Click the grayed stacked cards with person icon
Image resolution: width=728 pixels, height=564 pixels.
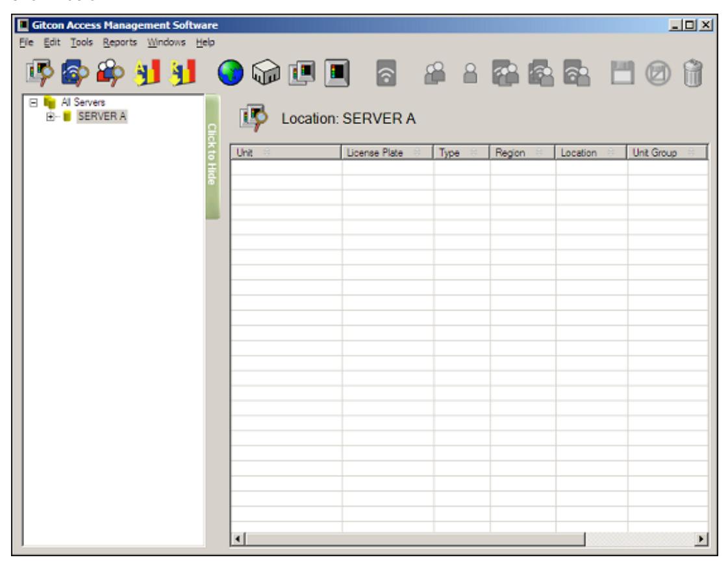541,73
